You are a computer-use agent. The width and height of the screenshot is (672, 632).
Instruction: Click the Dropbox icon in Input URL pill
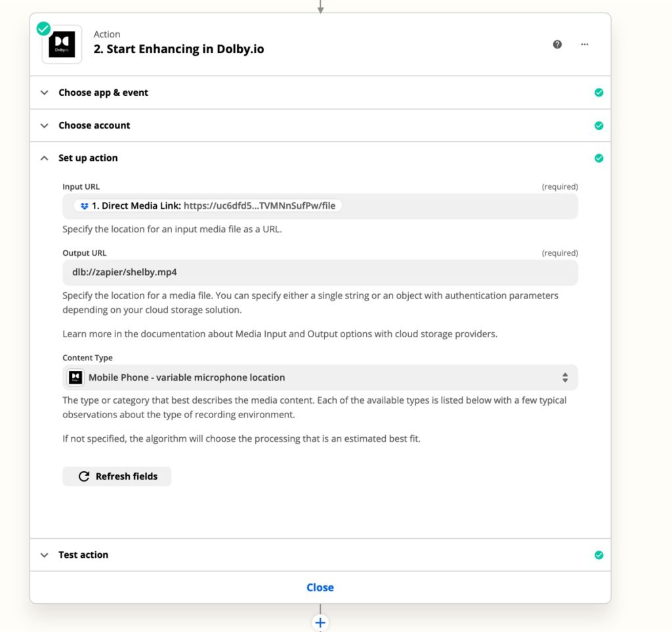click(85, 206)
